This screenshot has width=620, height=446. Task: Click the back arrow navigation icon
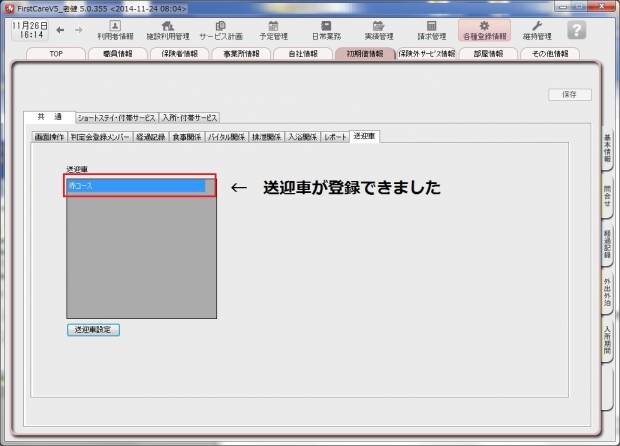(x=60, y=30)
